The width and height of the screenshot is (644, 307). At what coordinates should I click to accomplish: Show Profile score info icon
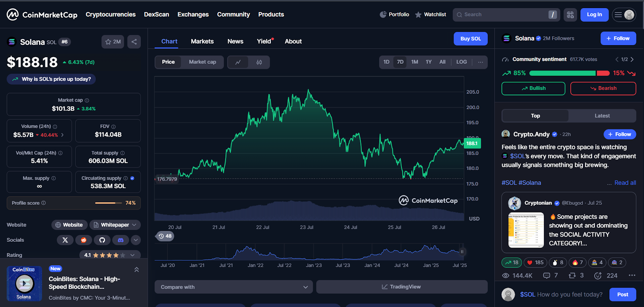(x=43, y=203)
